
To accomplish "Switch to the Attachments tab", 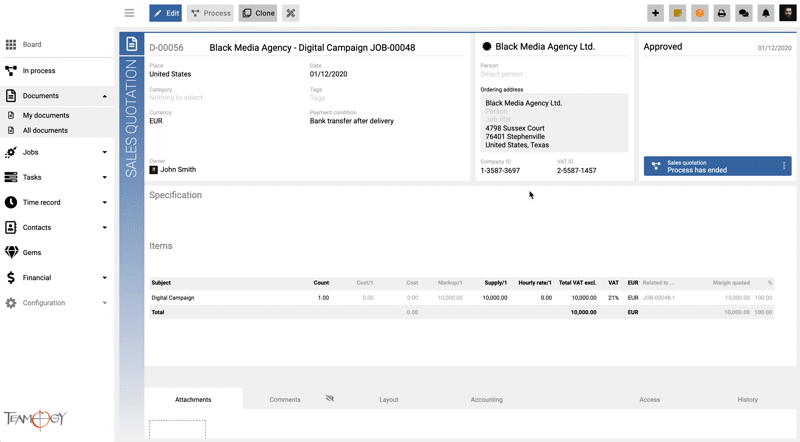I will coord(193,400).
